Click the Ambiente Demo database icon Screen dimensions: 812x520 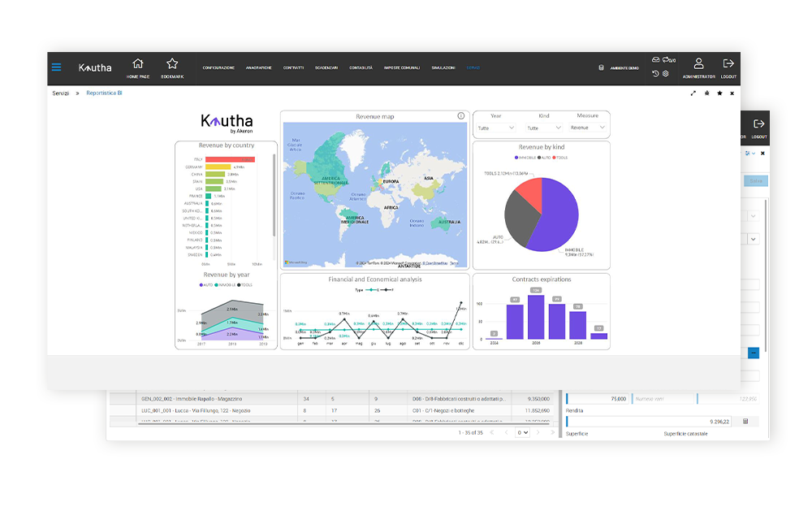click(x=602, y=68)
